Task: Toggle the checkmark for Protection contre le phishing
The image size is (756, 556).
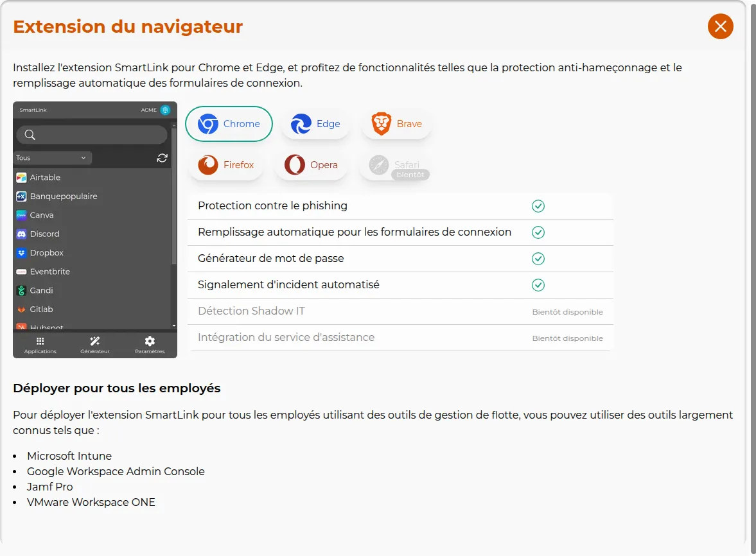Action: click(x=538, y=206)
